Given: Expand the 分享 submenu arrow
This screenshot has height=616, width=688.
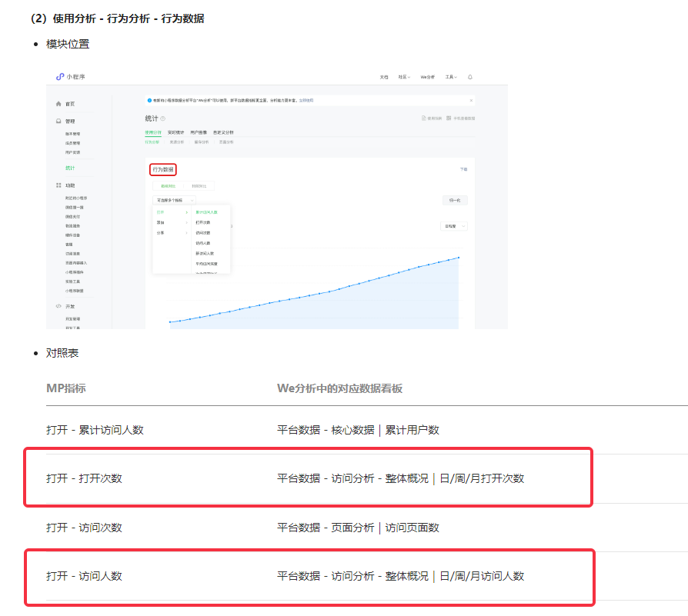Looking at the screenshot, I should (x=186, y=233).
